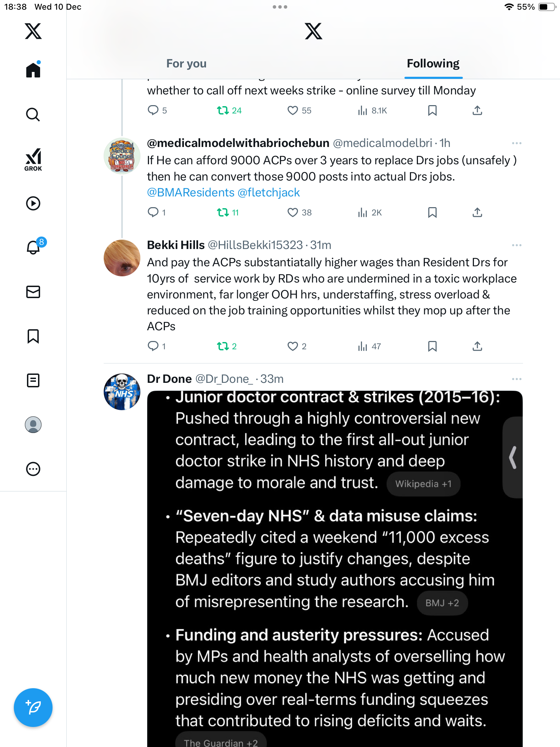
Task: Bookmark the medicalmodelwithabriochebun post
Action: (x=432, y=212)
